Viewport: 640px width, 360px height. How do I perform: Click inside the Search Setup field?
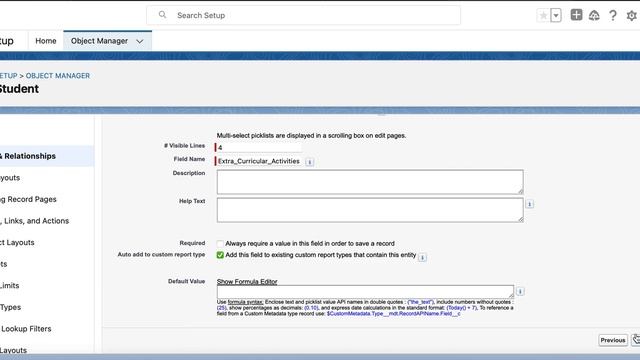(303, 15)
